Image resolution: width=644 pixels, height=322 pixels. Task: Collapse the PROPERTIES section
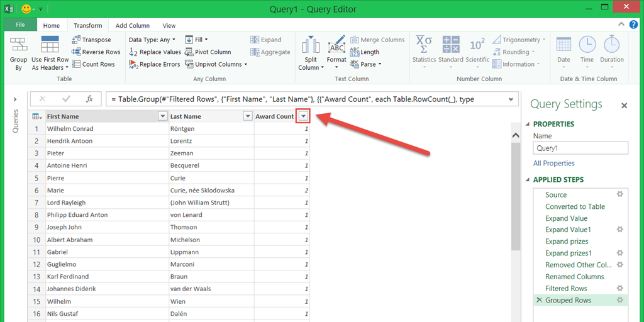point(528,124)
